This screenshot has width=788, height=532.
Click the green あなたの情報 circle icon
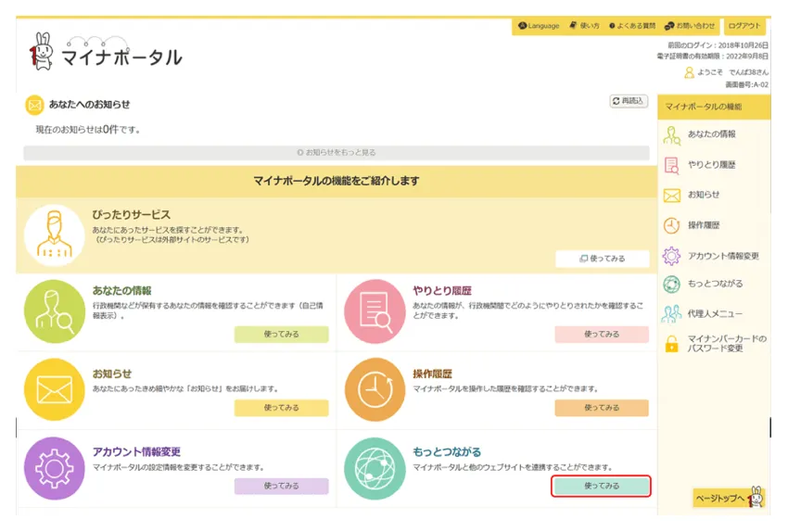(55, 311)
